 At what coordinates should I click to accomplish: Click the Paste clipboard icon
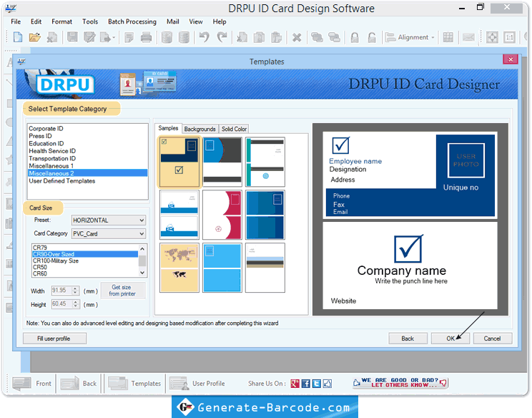[x=277, y=37]
